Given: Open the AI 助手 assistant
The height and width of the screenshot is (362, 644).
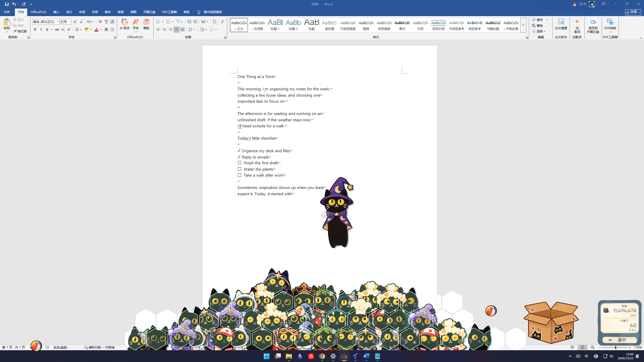Looking at the screenshot, I should [125, 25].
